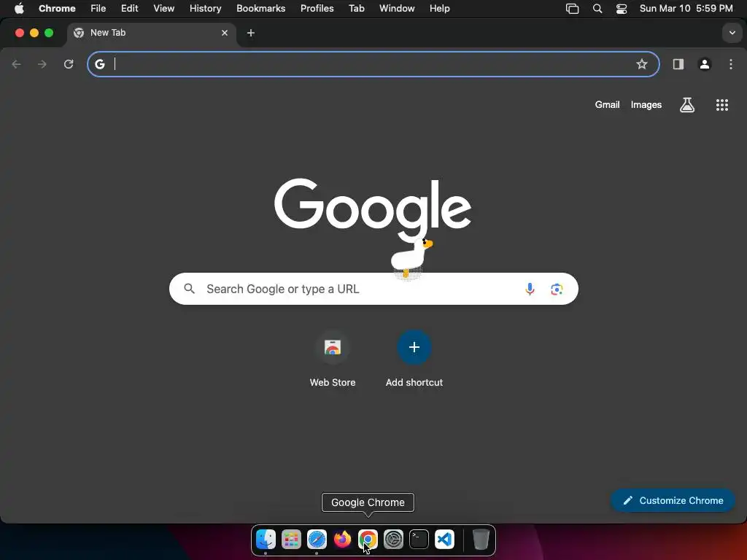Open the Images link
The height and width of the screenshot is (560, 747).
click(646, 105)
